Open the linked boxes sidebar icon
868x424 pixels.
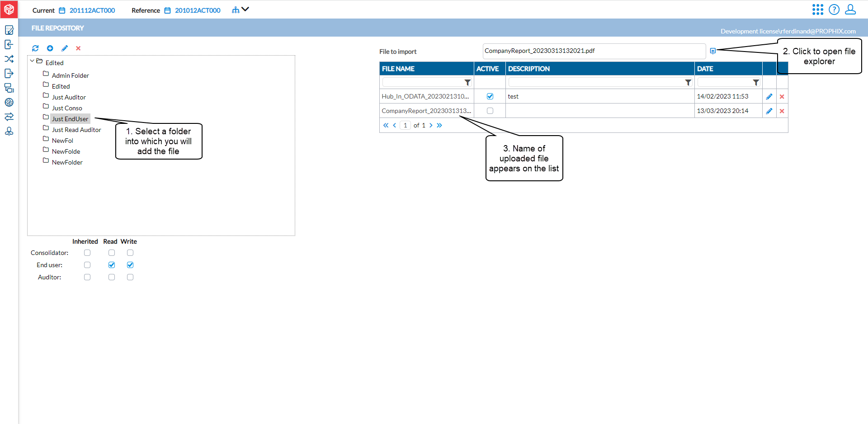coord(9,88)
